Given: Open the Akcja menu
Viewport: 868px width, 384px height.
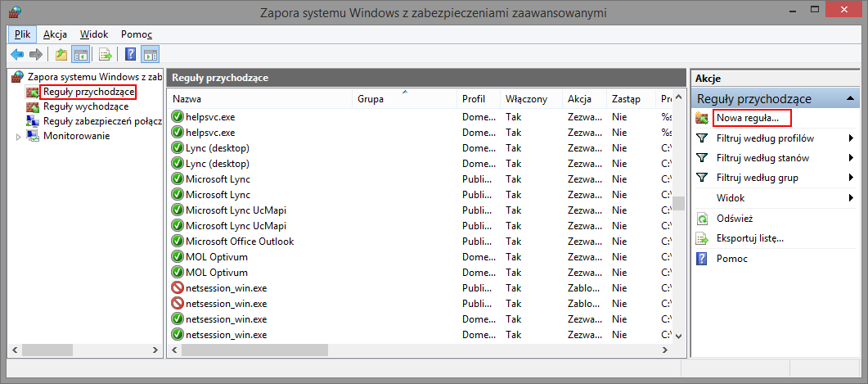Looking at the screenshot, I should 55,34.
